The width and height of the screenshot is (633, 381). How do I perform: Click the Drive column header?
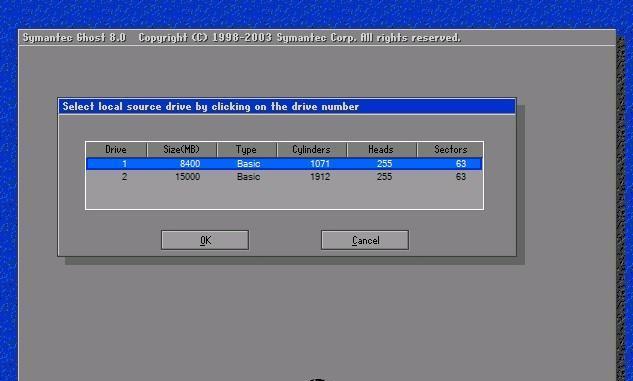click(116, 150)
